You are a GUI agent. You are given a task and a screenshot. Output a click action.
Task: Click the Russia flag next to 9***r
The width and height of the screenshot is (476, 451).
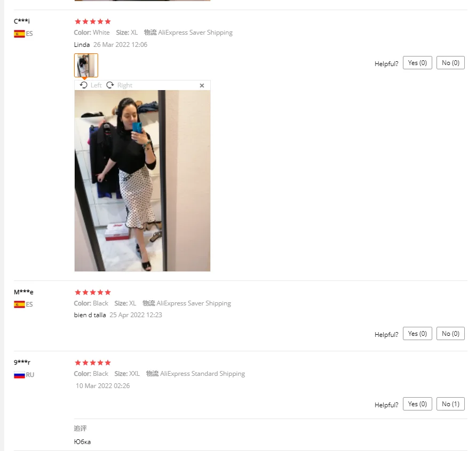coord(19,375)
